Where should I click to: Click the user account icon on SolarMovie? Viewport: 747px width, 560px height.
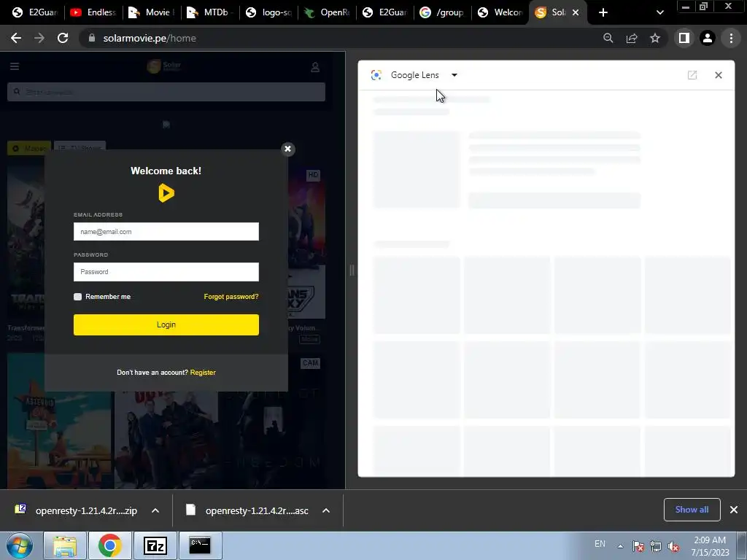315,67
